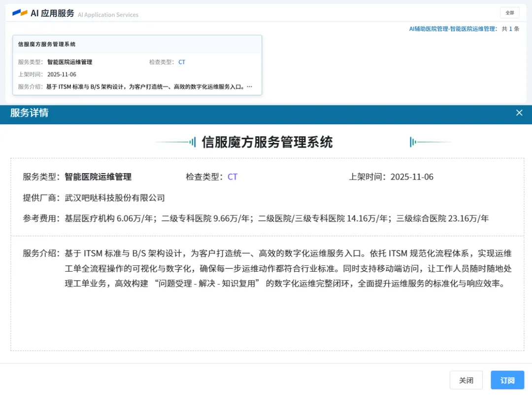532x396 pixels.
Task: Click the 服务介绍 description paragraph in details
Action: coord(288,269)
